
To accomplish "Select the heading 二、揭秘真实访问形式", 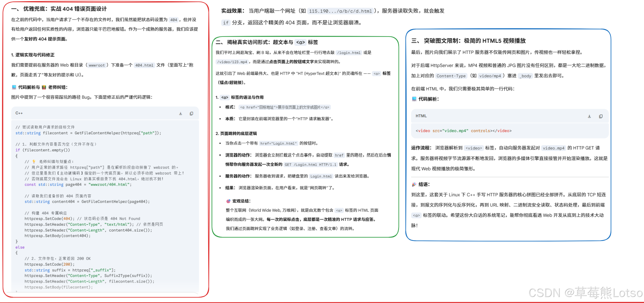I will (267, 42).
